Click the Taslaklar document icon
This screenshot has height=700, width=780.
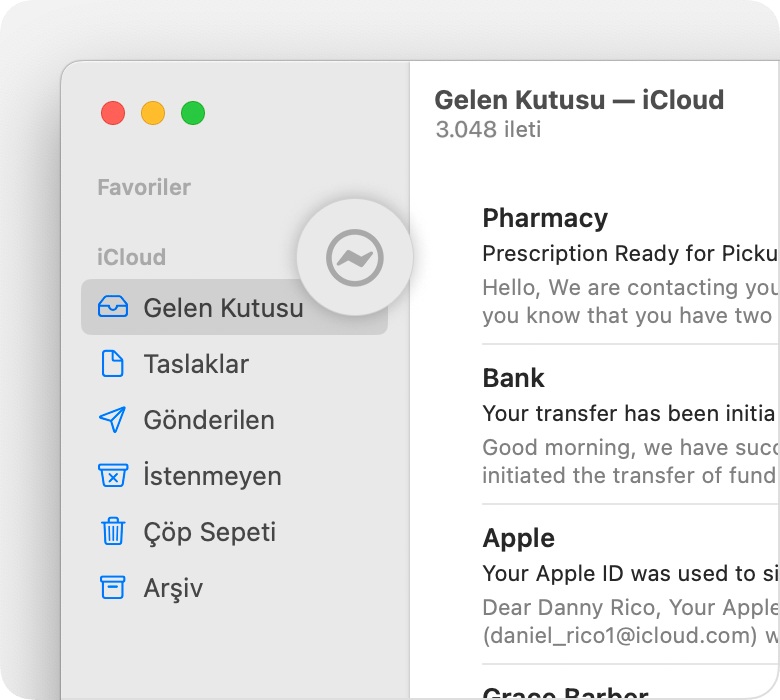point(113,364)
